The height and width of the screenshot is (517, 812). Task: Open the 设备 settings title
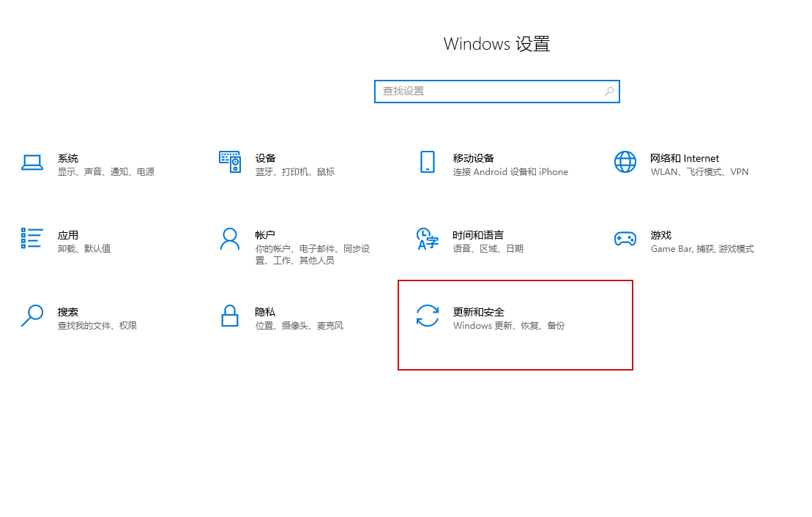(x=265, y=158)
